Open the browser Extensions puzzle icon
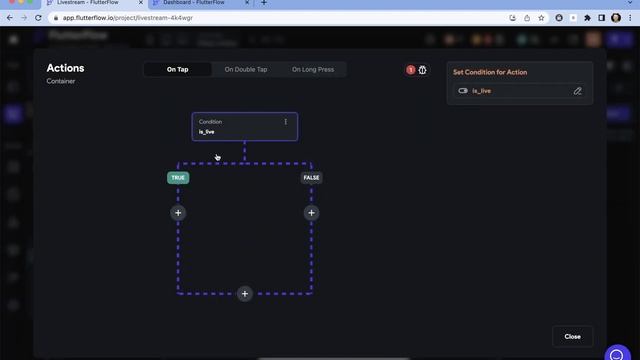The image size is (640, 360). point(587,18)
